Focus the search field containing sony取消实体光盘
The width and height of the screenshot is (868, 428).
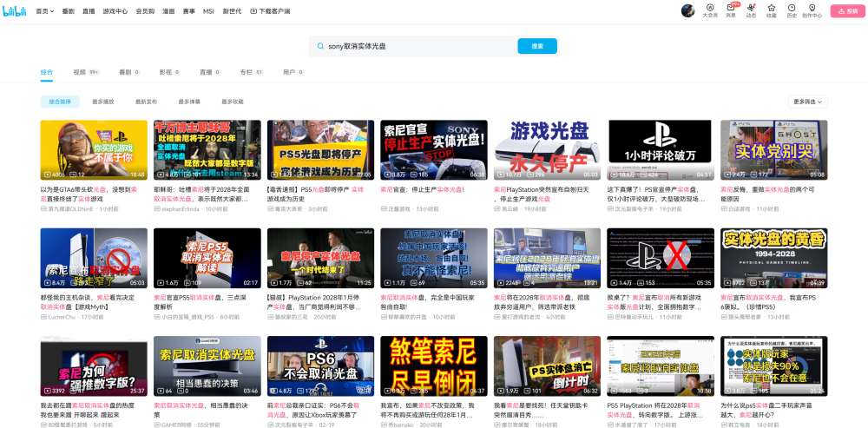coord(421,47)
